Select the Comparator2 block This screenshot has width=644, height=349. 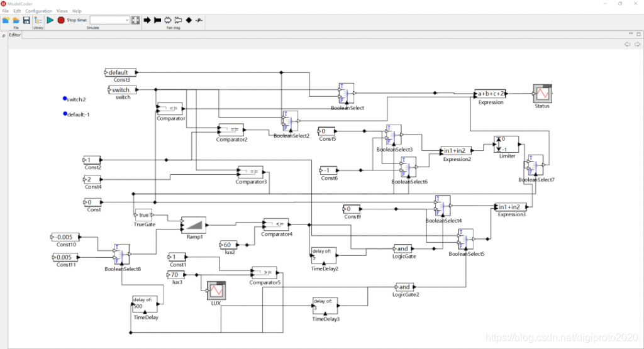tap(231, 130)
